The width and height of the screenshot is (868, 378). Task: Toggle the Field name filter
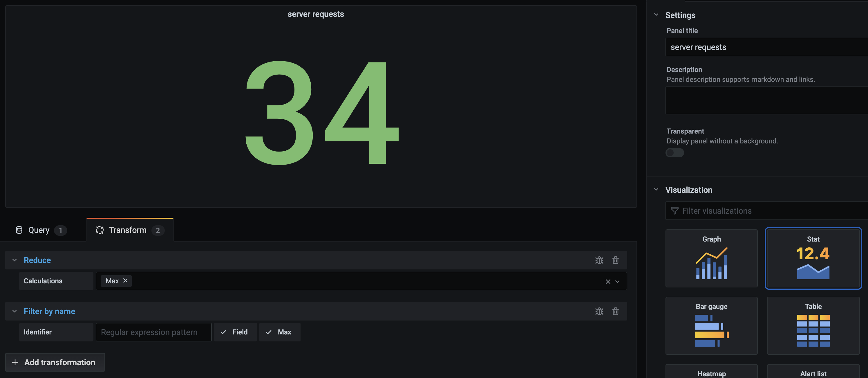(x=235, y=332)
